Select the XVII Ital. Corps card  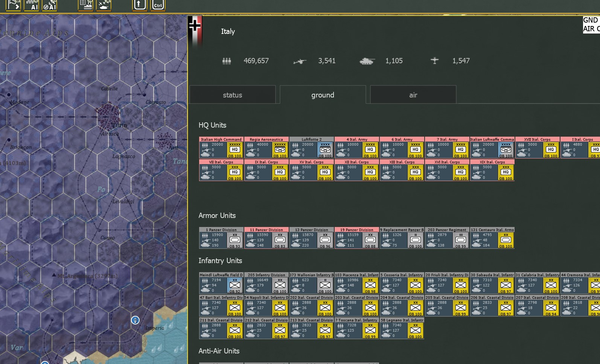[x=538, y=148]
